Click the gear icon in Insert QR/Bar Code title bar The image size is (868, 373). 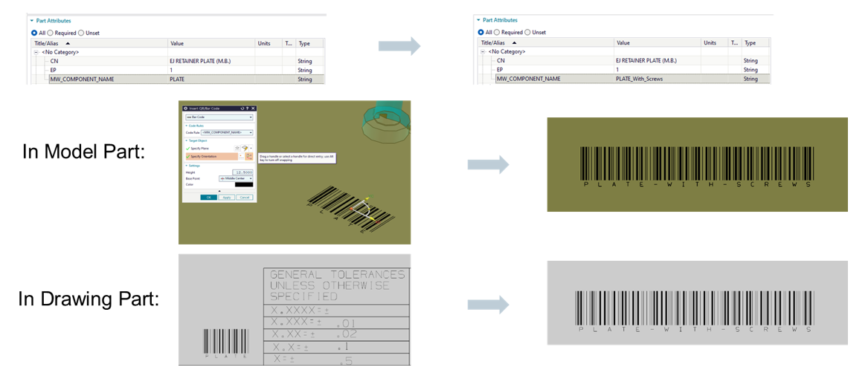point(185,108)
